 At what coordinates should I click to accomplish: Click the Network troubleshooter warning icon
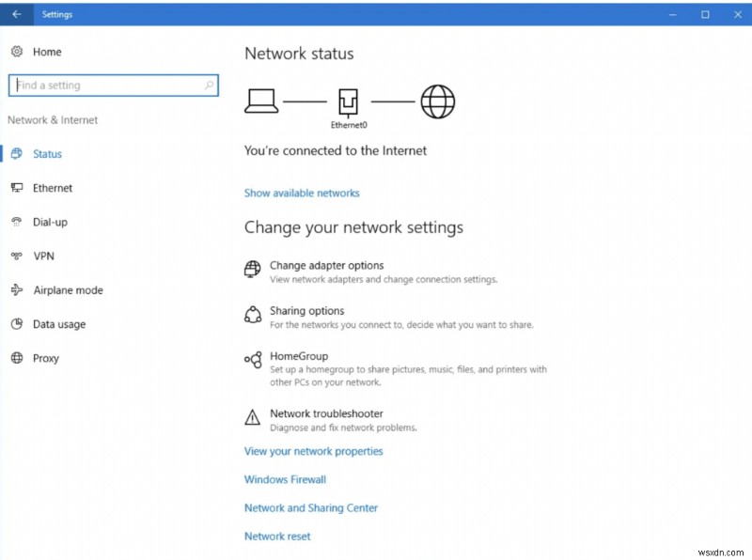(x=251, y=417)
